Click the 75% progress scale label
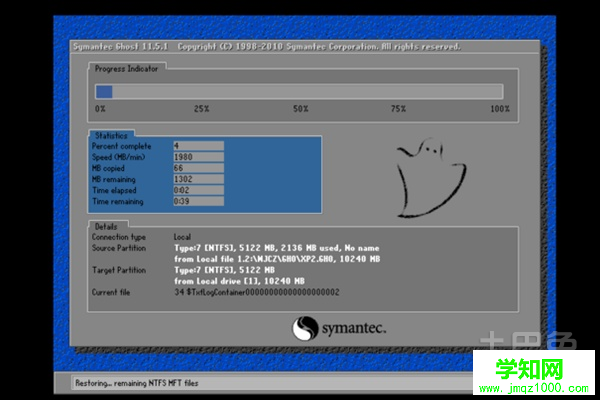Viewport: 600px width, 400px height. pyautogui.click(x=398, y=109)
